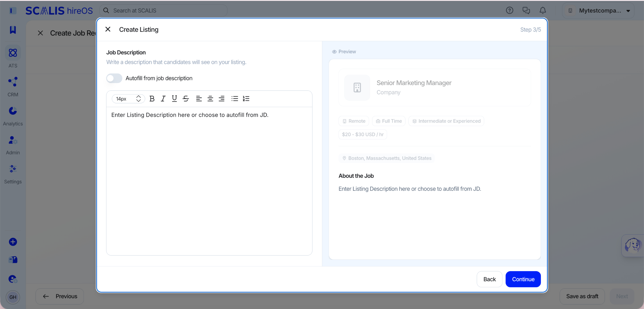This screenshot has width=644, height=309.
Task: Click the user-settings icon above GH avatar
Action: pos(13,279)
